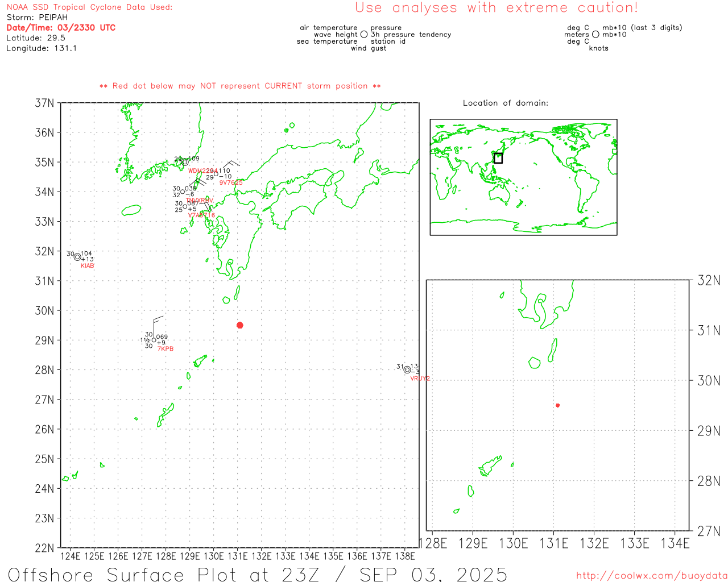This screenshot has width=728, height=582.
Task: Click the small red dot in the zoomed inset map
Action: pos(558,405)
